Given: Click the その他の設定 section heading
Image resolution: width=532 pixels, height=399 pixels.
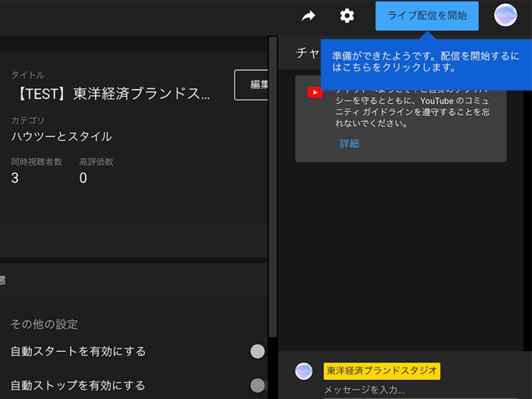Looking at the screenshot, I should (44, 325).
